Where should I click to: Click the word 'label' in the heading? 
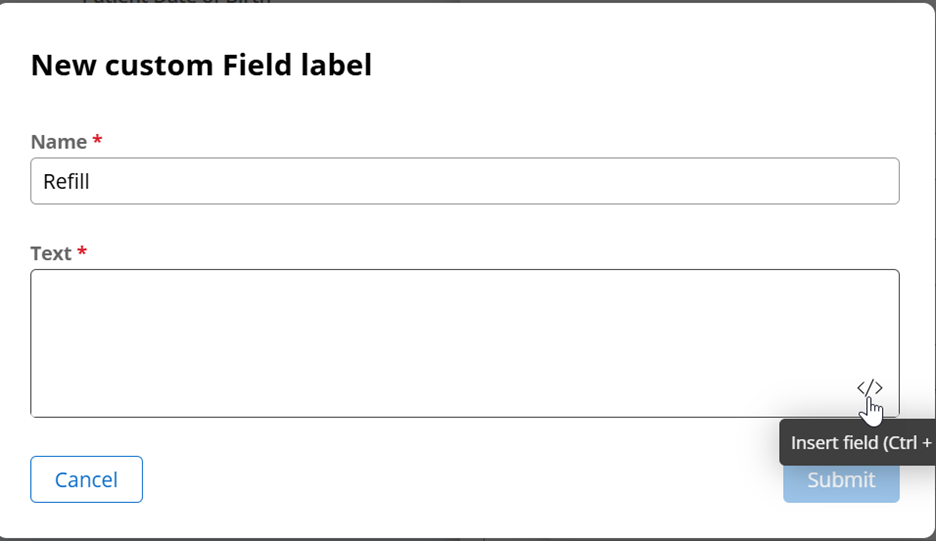(336, 64)
